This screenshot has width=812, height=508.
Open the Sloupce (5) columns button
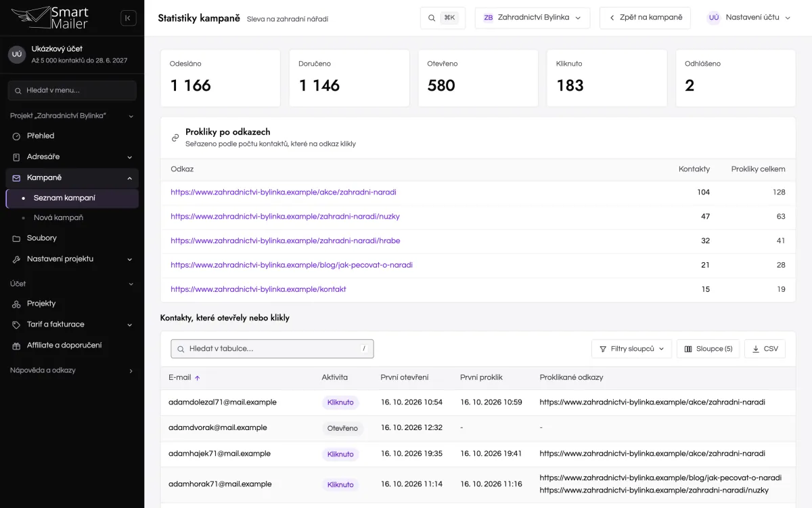tap(708, 349)
